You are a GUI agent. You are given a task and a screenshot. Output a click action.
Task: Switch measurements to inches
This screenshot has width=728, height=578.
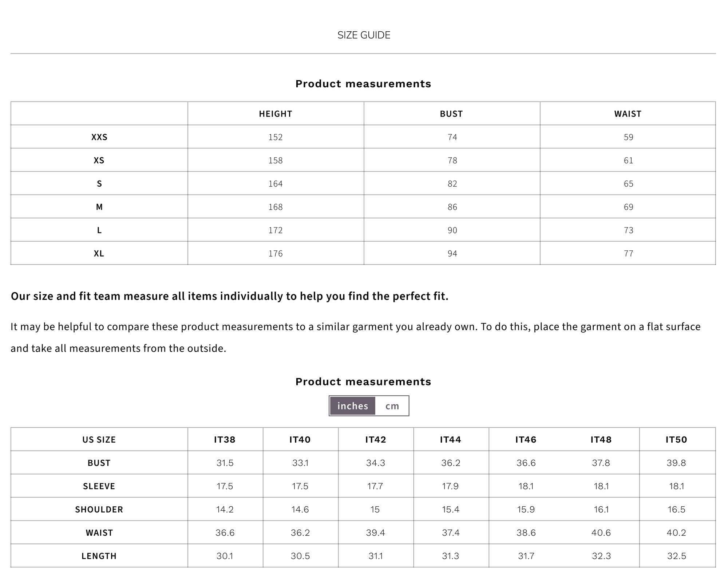point(352,406)
